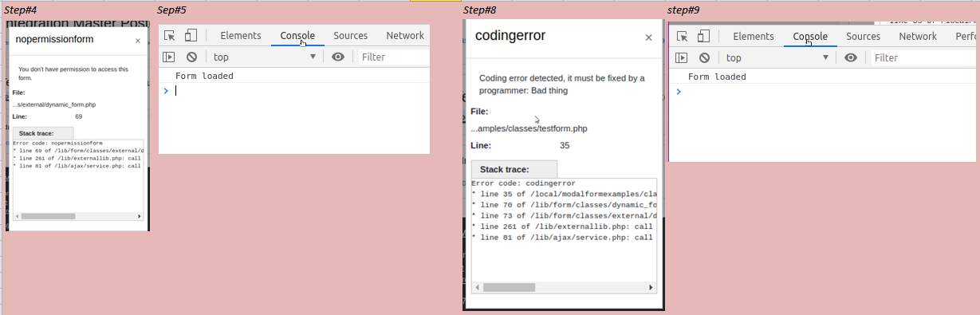Close the nopermissionform dialog

pos(138,40)
